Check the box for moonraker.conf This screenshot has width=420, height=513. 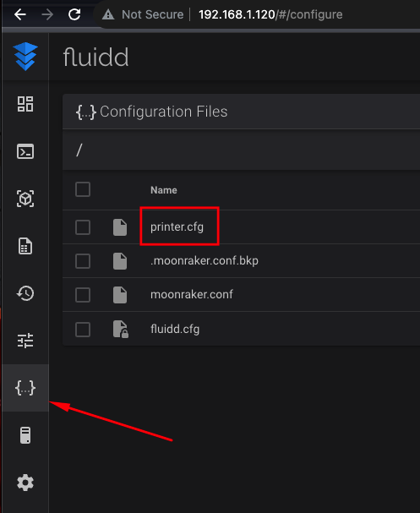[x=83, y=295]
